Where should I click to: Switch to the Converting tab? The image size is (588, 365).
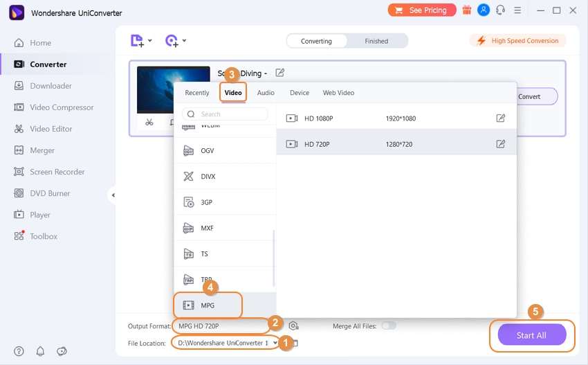point(317,41)
